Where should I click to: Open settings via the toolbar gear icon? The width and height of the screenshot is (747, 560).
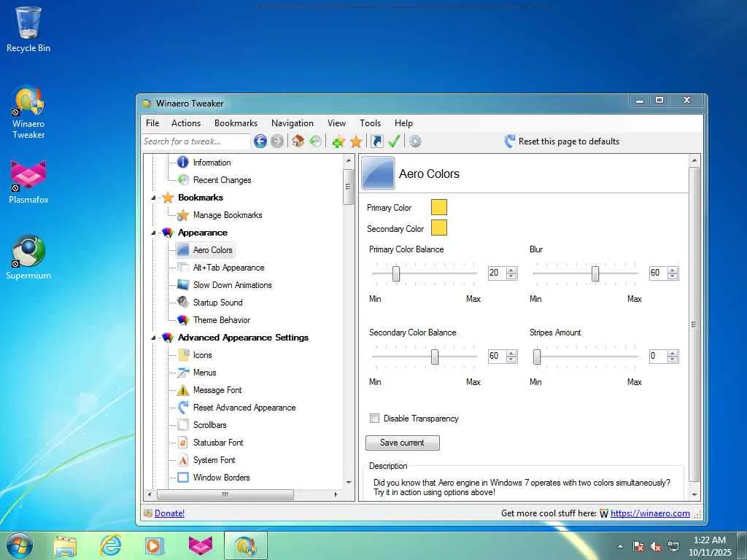tap(415, 141)
